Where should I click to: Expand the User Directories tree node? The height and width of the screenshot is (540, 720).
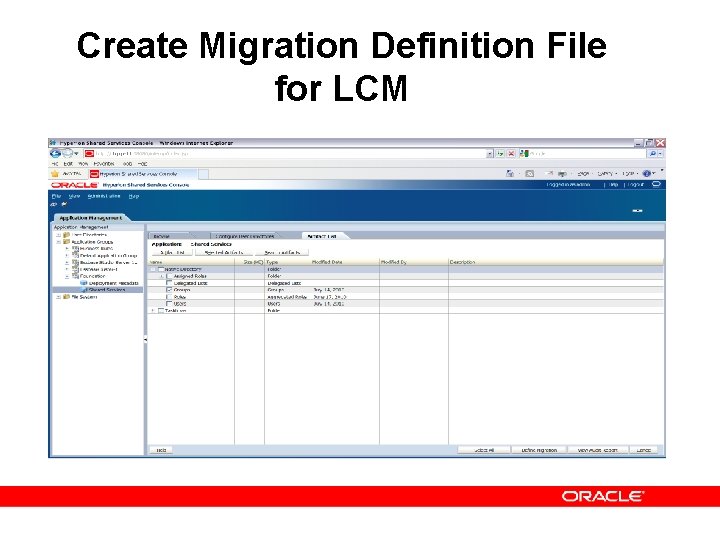58,235
